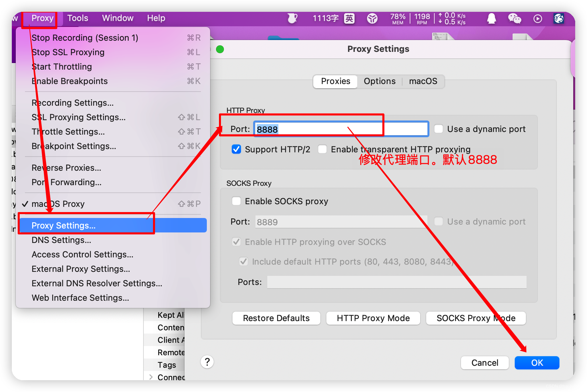This screenshot has height=392, width=587.
Task: Check Enable SOCKS proxy
Action: click(236, 201)
